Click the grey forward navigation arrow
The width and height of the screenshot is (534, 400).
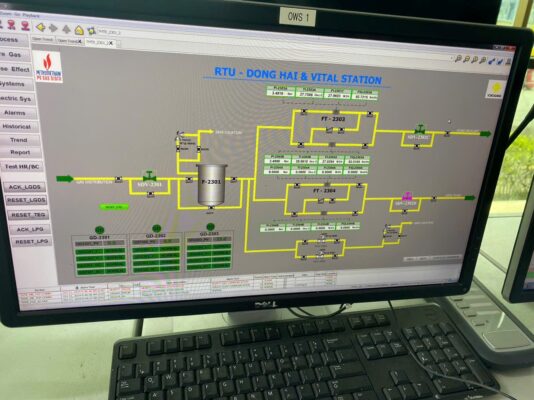53,28
